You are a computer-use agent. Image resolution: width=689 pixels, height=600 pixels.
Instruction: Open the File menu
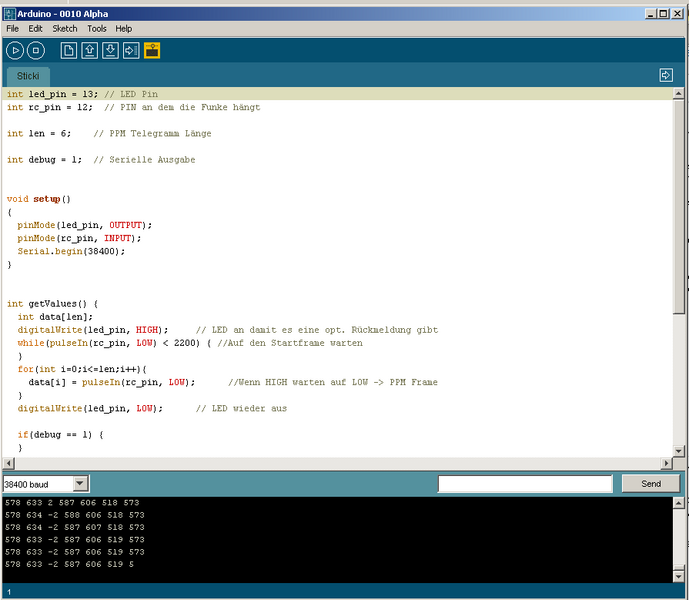tap(13, 29)
